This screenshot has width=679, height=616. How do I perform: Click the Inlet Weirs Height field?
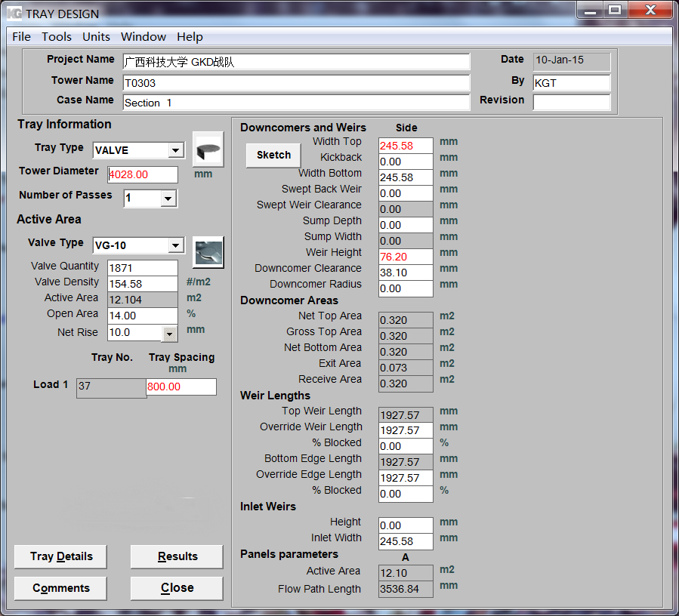406,525
